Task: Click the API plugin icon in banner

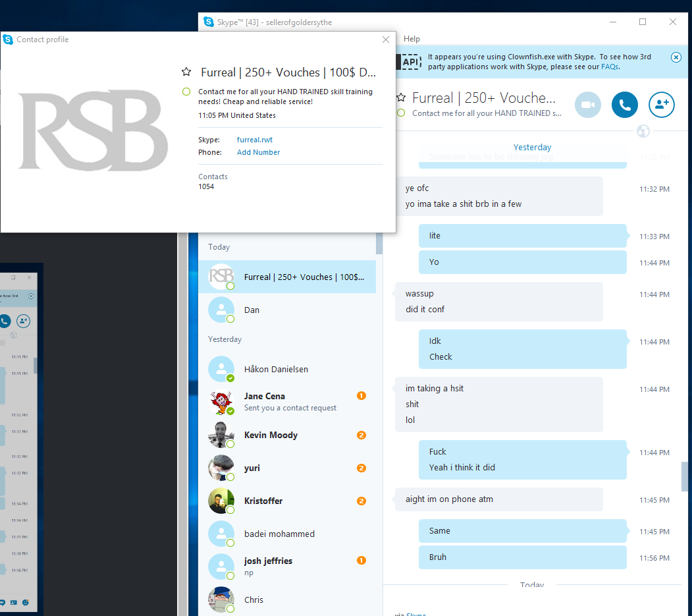Action: pyautogui.click(x=410, y=62)
